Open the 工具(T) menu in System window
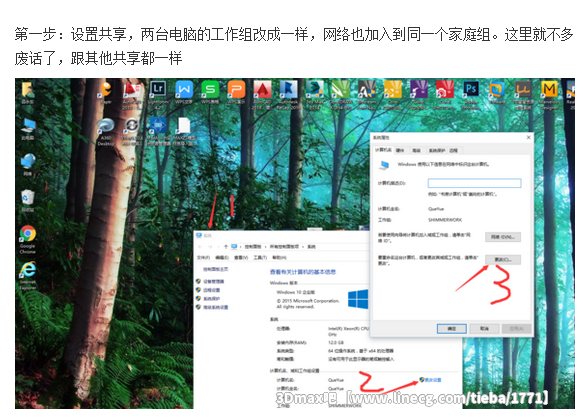 [260, 258]
